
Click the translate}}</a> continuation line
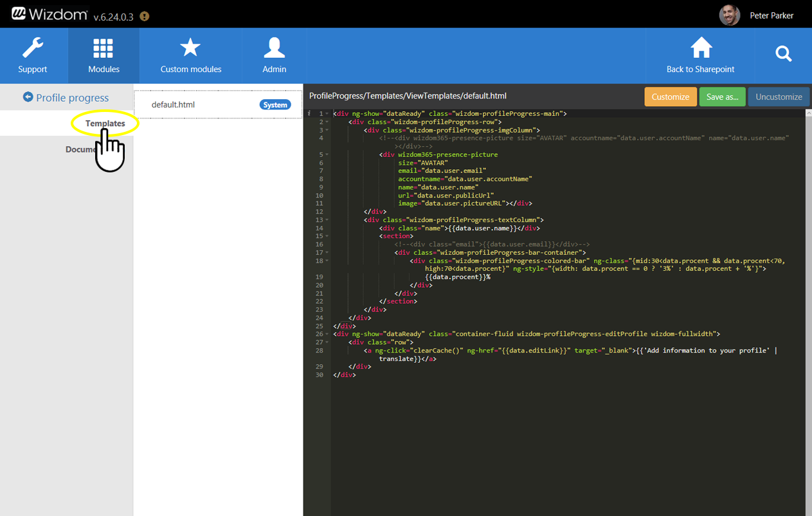pos(408,358)
